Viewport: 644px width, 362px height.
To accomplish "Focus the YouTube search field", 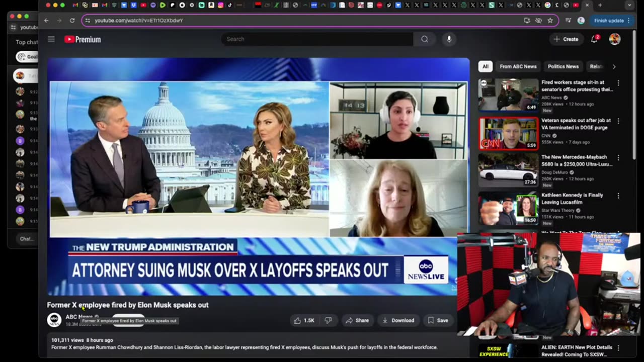I will (317, 39).
